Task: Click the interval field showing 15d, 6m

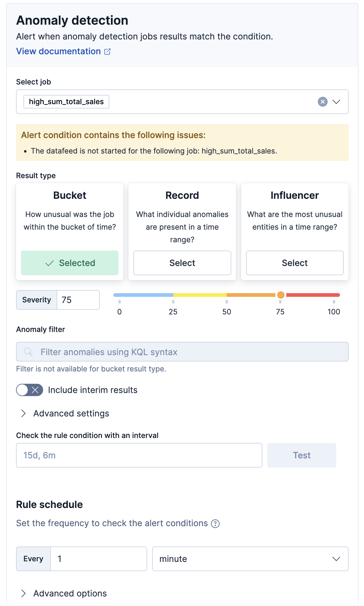Action: 139,455
